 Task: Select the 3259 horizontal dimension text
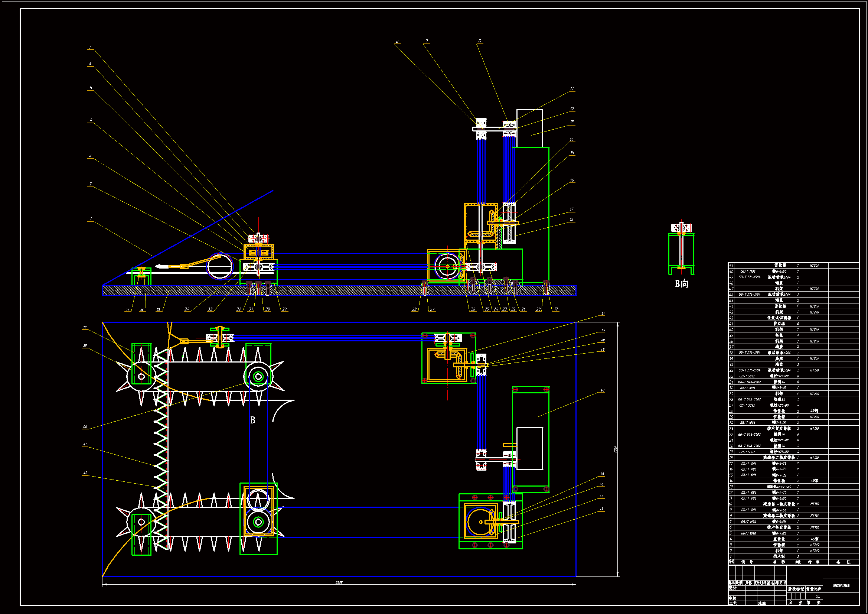click(x=339, y=582)
